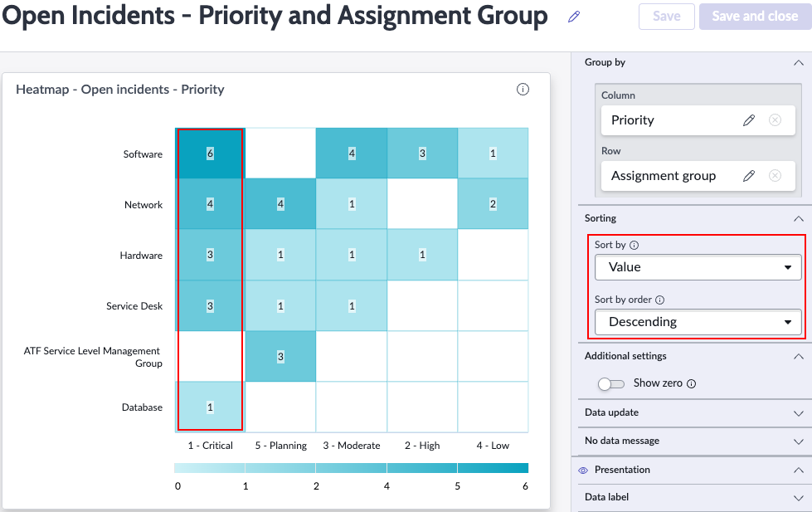Click the 1 - Critical axis label
Image resolution: width=812 pixels, height=512 pixels.
[210, 446]
